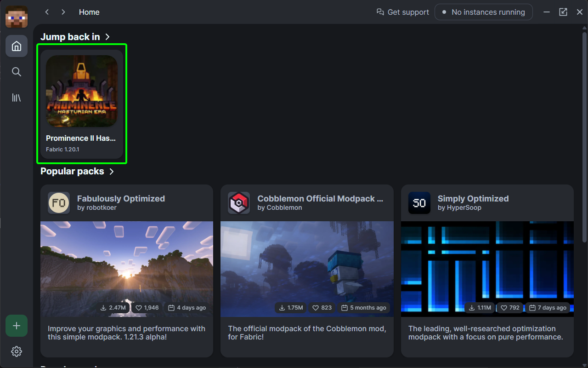Maximize the launcher window
The height and width of the screenshot is (368, 588).
(563, 12)
